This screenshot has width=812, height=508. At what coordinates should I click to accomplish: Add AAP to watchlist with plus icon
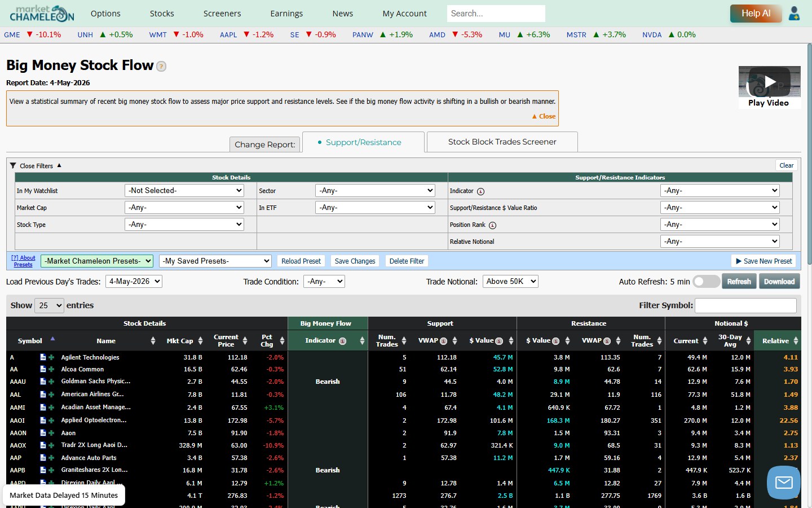[51, 458]
